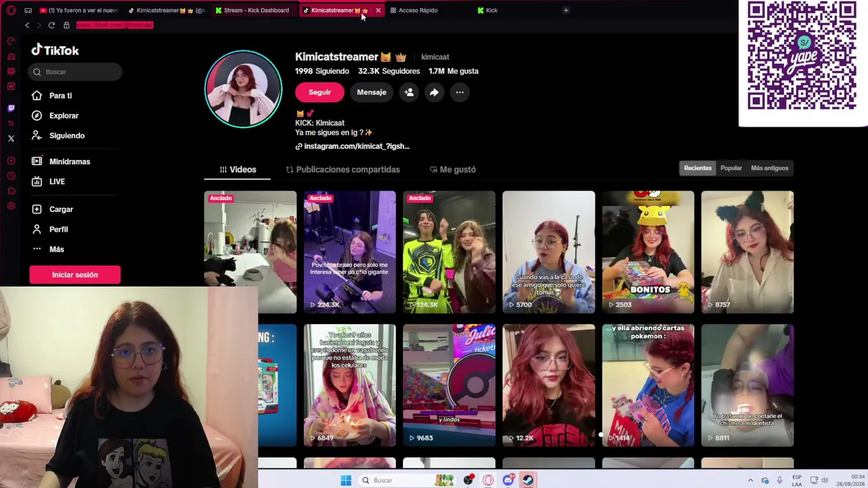Select the Videos profile tab
Image resolution: width=868 pixels, height=488 pixels.
click(237, 169)
